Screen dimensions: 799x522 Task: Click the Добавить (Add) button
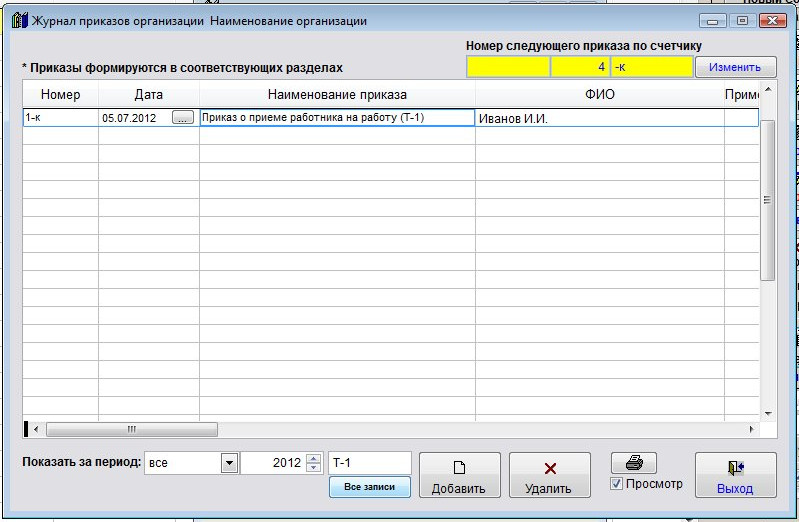click(x=460, y=475)
